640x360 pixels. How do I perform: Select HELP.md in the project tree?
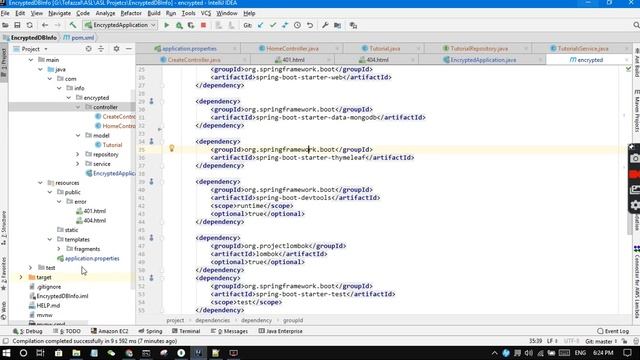[x=48, y=305]
